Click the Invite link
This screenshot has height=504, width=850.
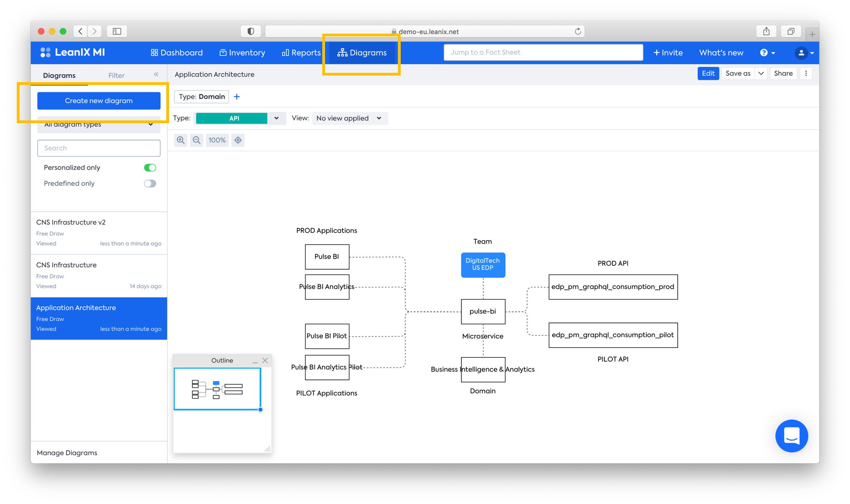tap(668, 53)
